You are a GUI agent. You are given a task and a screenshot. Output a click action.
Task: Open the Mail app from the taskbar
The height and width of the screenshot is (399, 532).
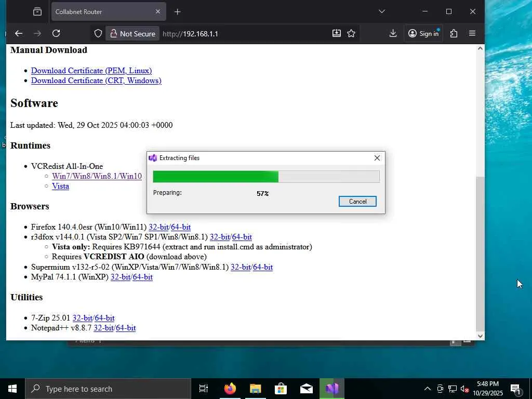[307, 389]
